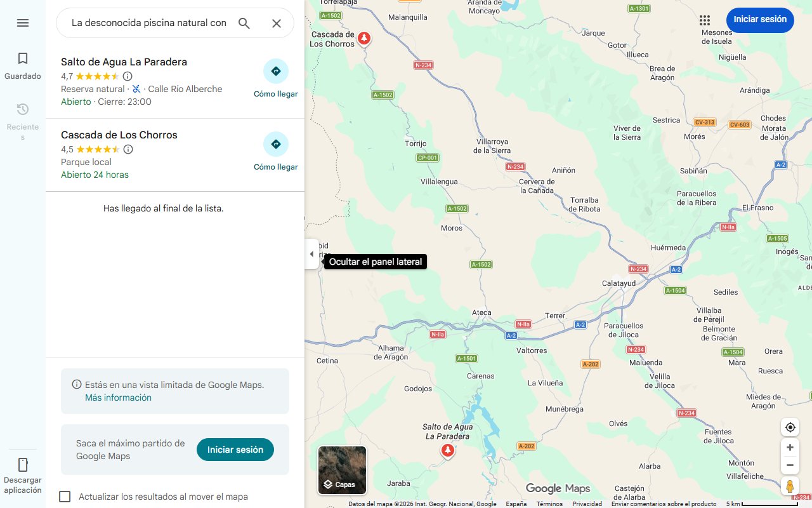Zoom in with the plus control
Viewport: 812px width, 508px height.
pos(790,447)
